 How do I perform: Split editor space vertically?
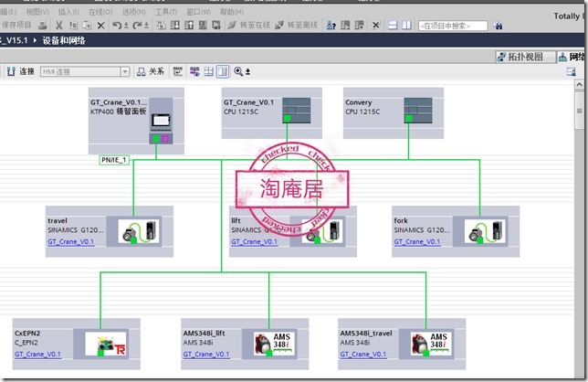(x=406, y=26)
